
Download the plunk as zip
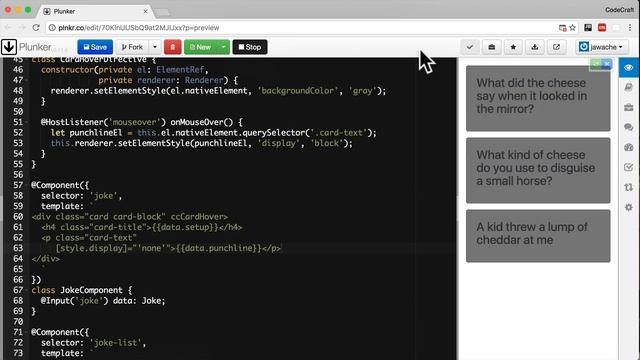(535, 47)
